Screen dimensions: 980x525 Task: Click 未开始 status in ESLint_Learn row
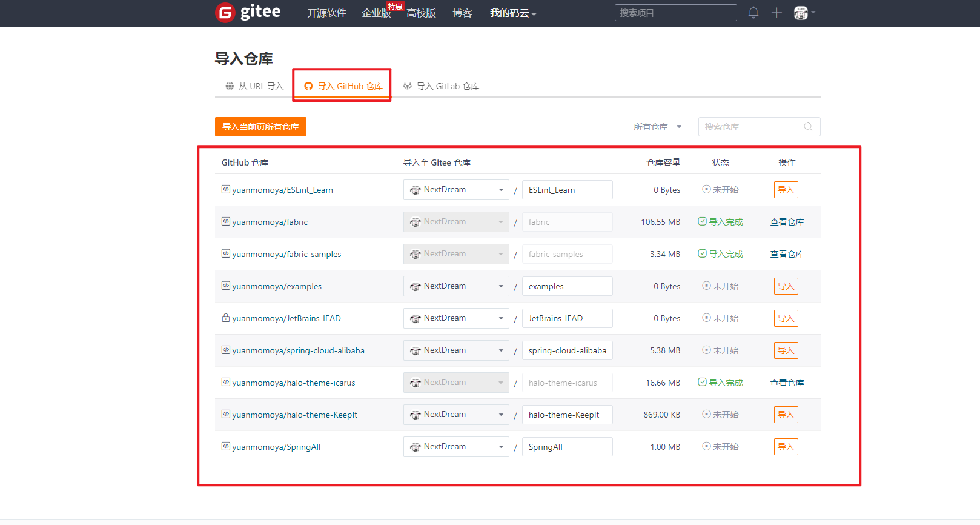tap(720, 190)
